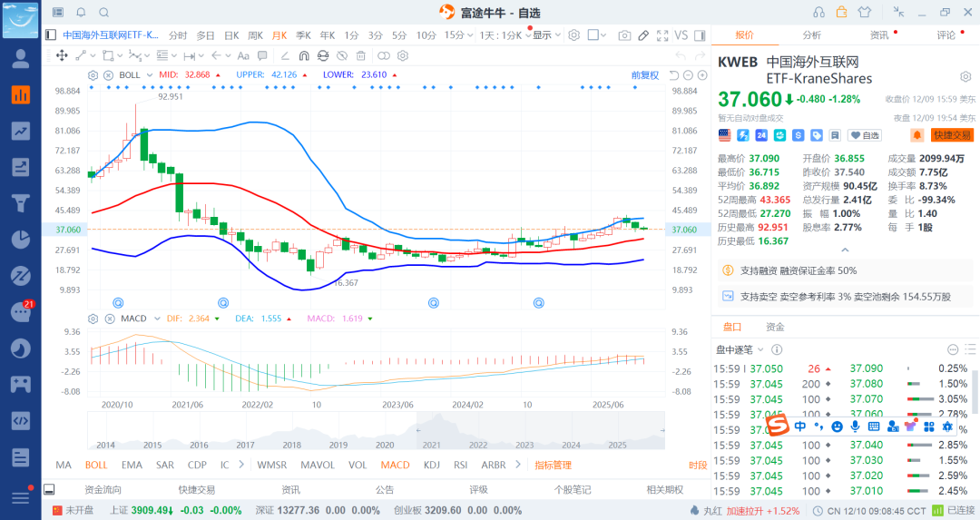Enable the VOL indicator
The image size is (980, 520).
(358, 465)
